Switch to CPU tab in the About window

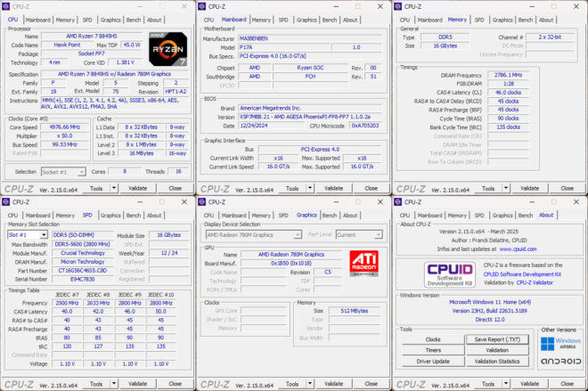click(x=404, y=216)
